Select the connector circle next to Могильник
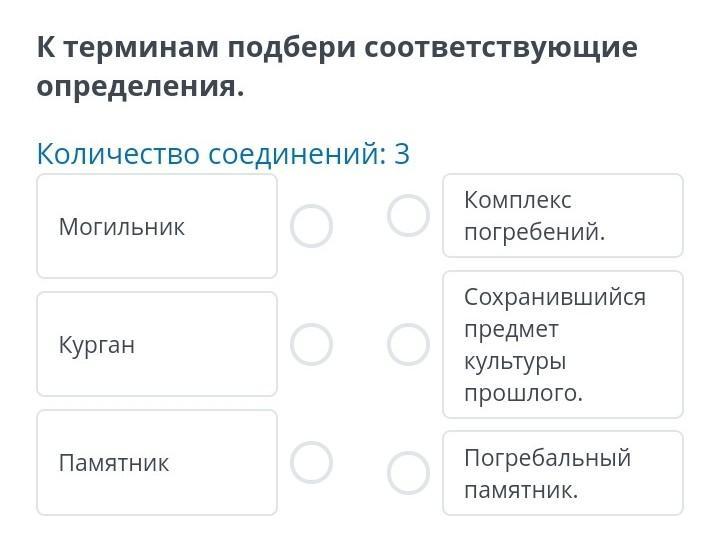 [311, 226]
